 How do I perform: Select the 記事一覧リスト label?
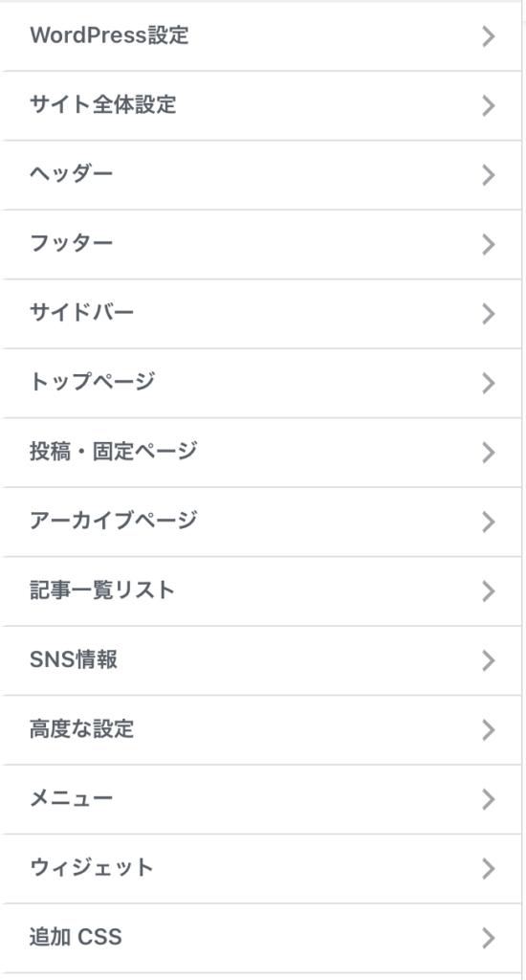tap(101, 590)
